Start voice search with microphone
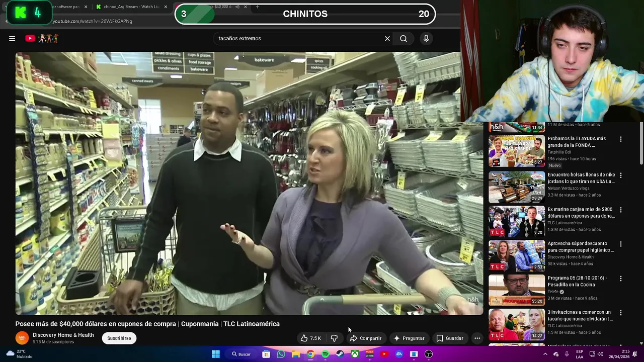This screenshot has width=644, height=362. tap(426, 38)
